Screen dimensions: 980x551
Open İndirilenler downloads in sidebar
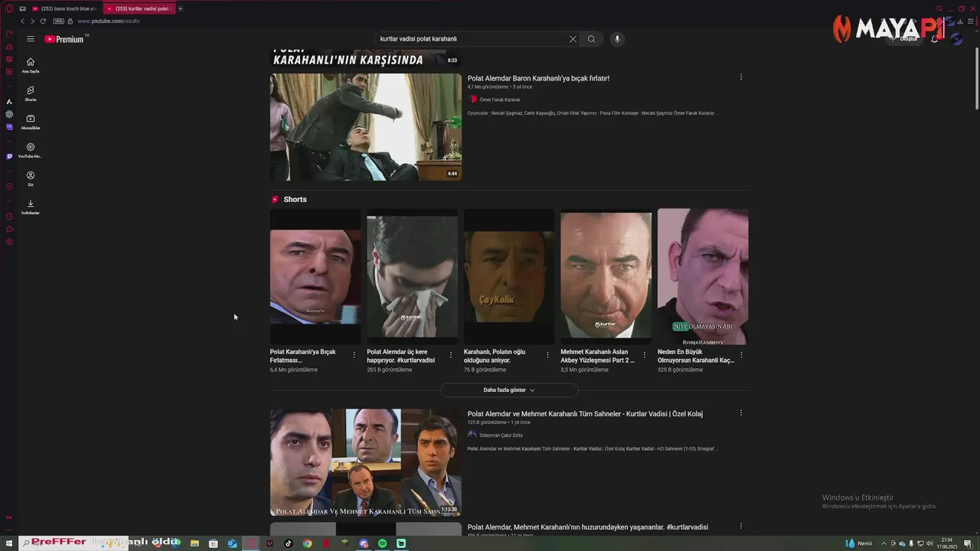31,207
